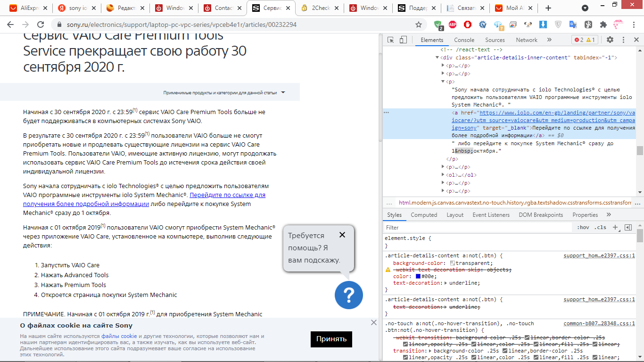The height and width of the screenshot is (362, 644).
Task: Add new style rule with plus icon
Action: [x=615, y=227]
